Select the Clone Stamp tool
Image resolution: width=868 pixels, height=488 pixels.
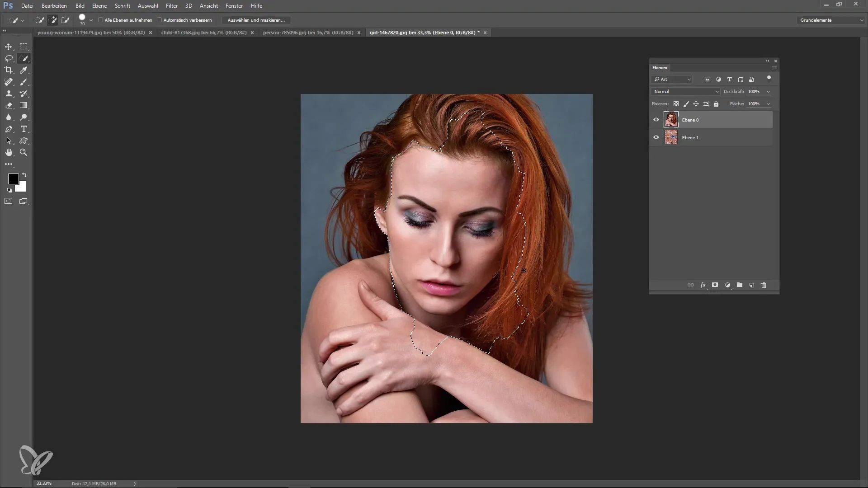tap(9, 94)
